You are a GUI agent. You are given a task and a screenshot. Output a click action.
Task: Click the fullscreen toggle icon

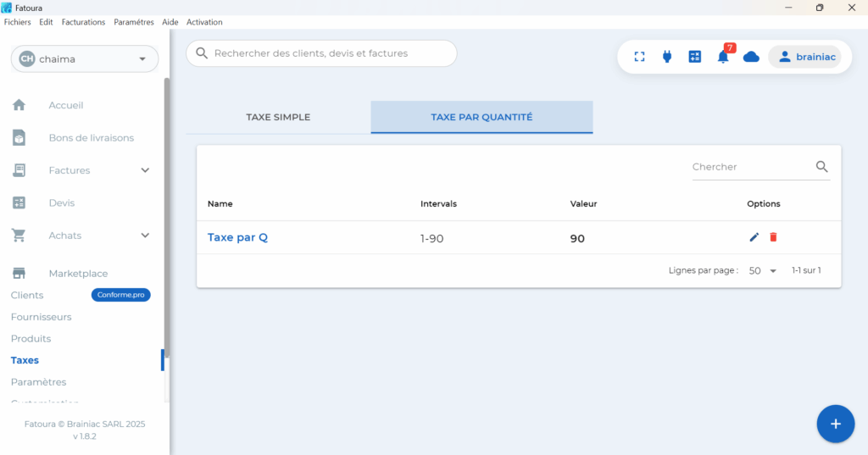click(x=640, y=57)
